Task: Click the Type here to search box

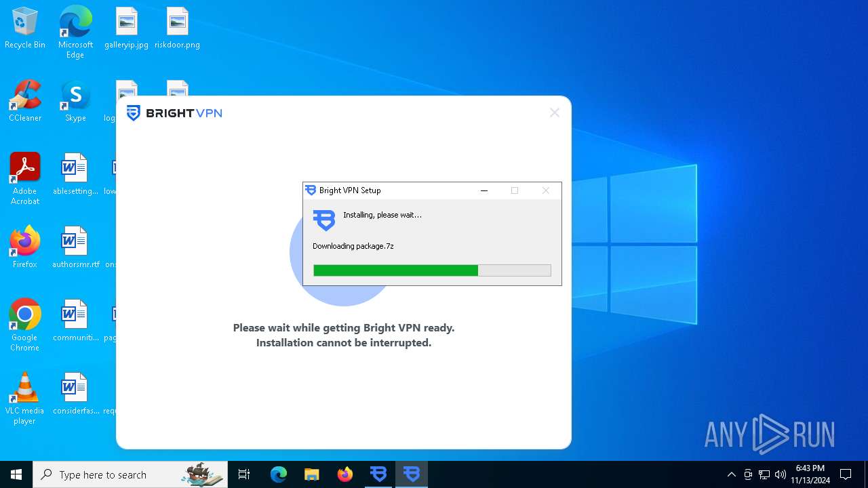Action: (130, 474)
